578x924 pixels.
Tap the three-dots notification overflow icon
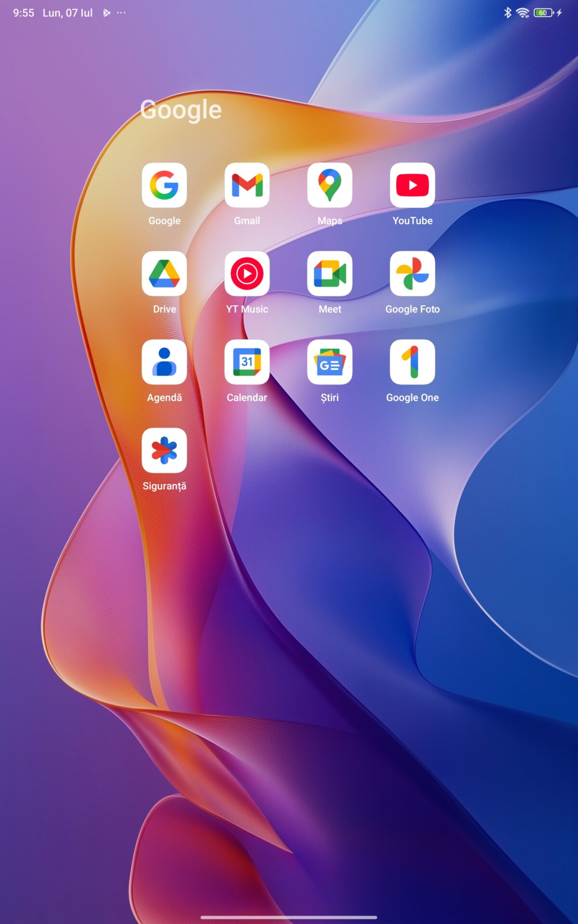[121, 13]
